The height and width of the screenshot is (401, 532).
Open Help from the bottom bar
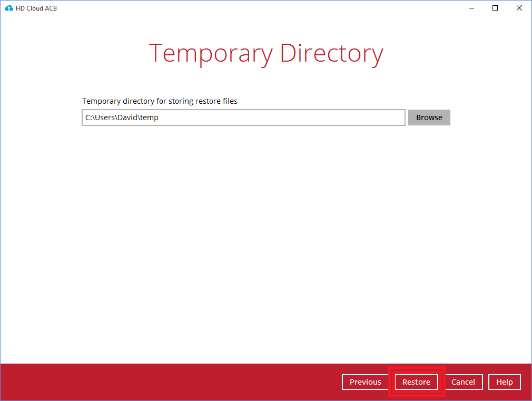(505, 382)
